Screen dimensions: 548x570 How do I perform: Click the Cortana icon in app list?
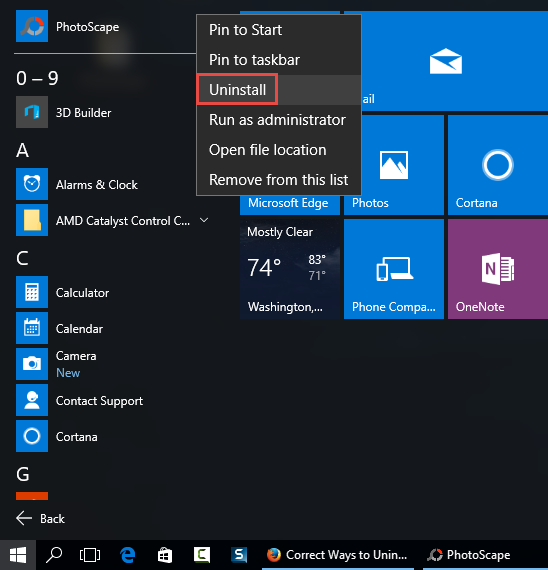tap(32, 436)
